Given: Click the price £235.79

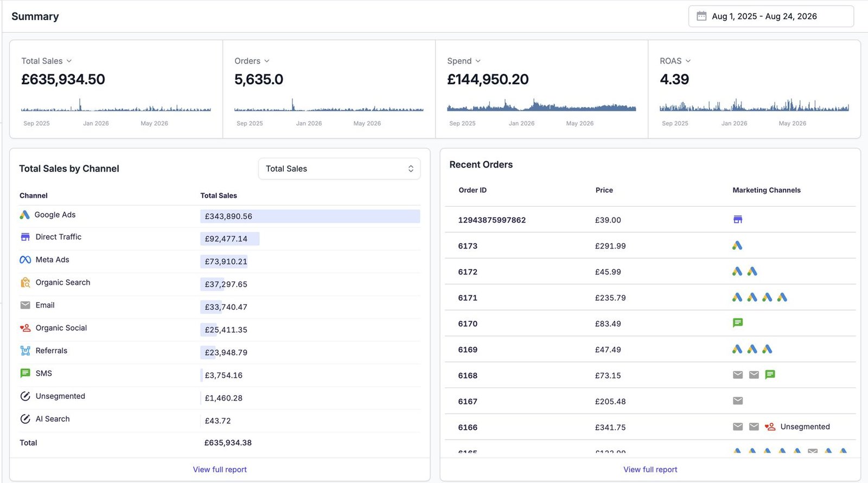Looking at the screenshot, I should pos(610,298).
